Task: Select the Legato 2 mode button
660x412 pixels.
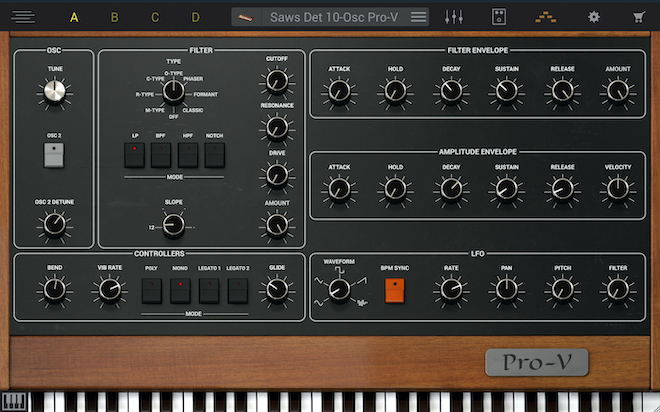Action: [237, 291]
